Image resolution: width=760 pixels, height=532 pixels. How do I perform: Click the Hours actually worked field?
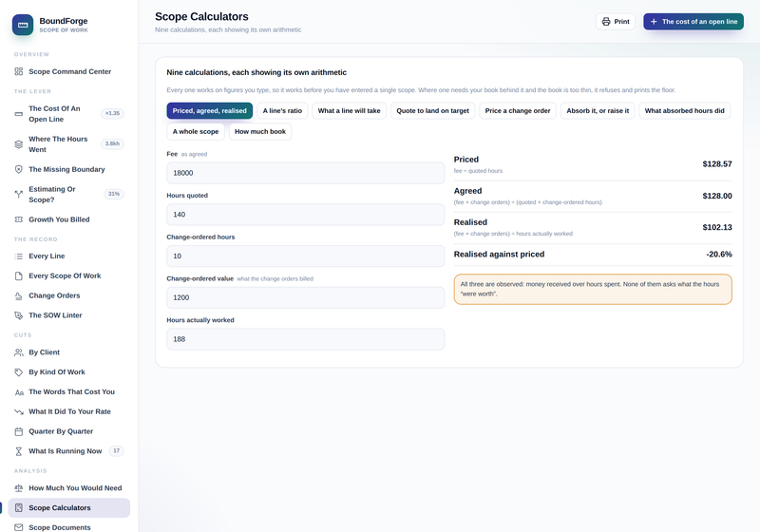pyautogui.click(x=305, y=339)
